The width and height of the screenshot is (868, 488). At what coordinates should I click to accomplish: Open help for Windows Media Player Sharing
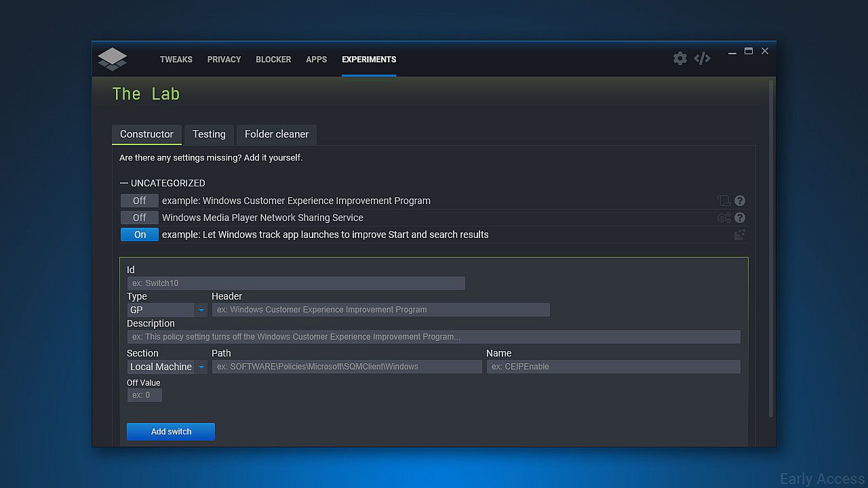click(x=740, y=218)
